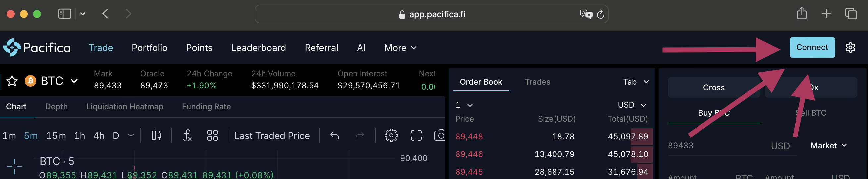The image size is (868, 179).
Task: Click the Connect wallet button
Action: [812, 47]
